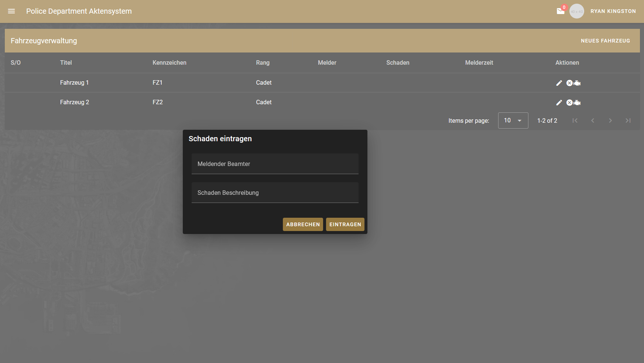This screenshot has width=644, height=363.
Task: Select the Cadet rank of Fahrzeug 1
Action: tap(264, 83)
